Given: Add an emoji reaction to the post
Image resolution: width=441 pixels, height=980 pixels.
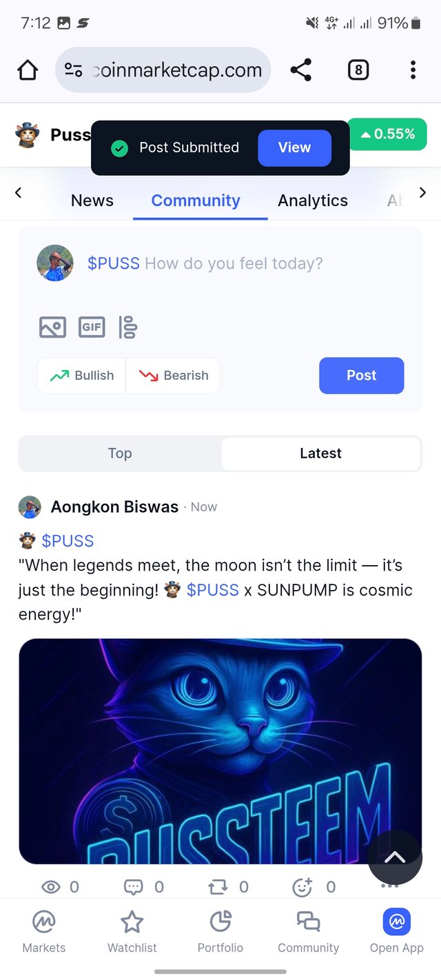Looking at the screenshot, I should click(302, 887).
